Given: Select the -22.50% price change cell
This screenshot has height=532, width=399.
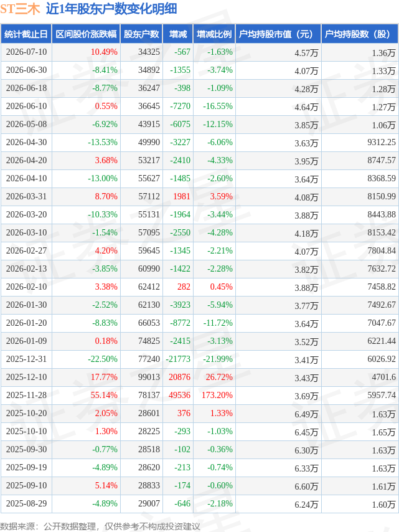Looking at the screenshot, I should 103,359.
